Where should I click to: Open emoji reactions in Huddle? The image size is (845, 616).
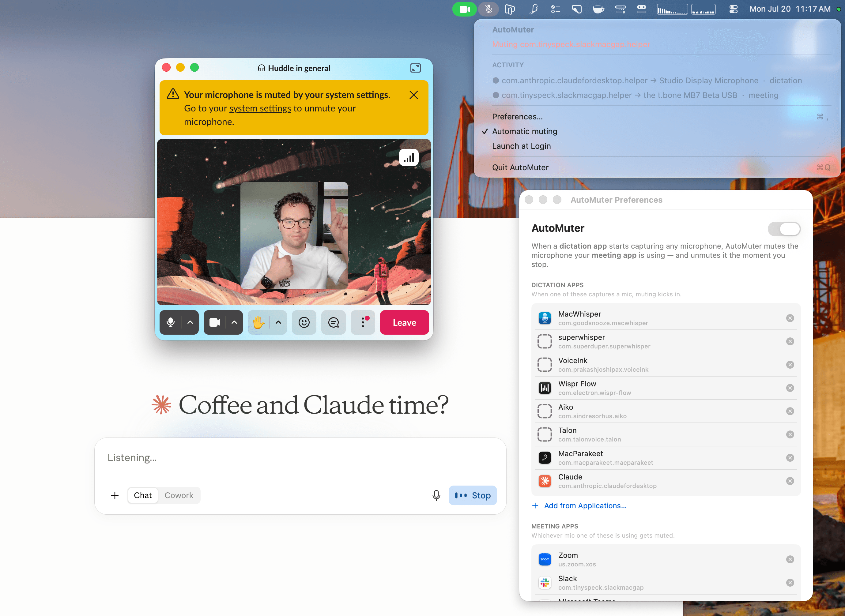(304, 322)
